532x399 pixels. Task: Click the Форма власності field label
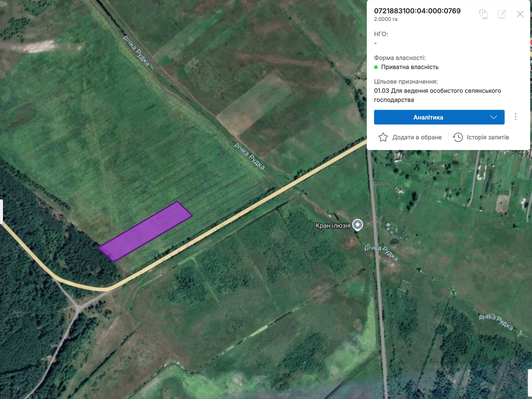399,58
